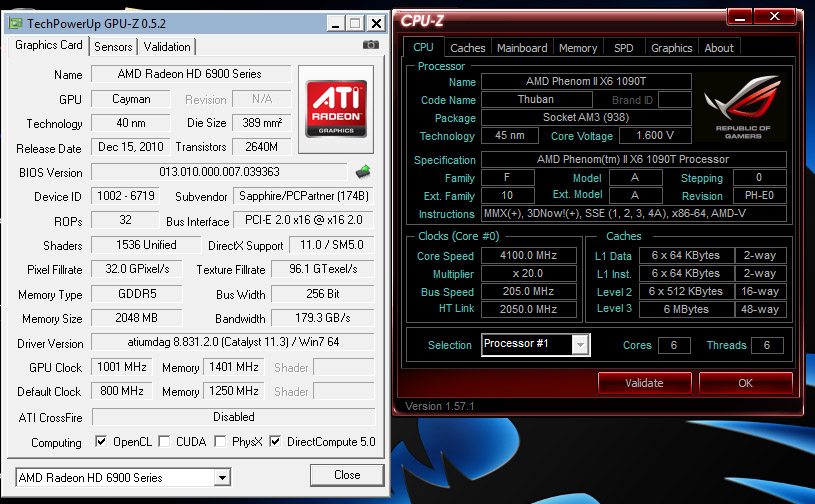The width and height of the screenshot is (815, 504).
Task: Click the Bus Interface PCI-E field
Action: coord(304,220)
